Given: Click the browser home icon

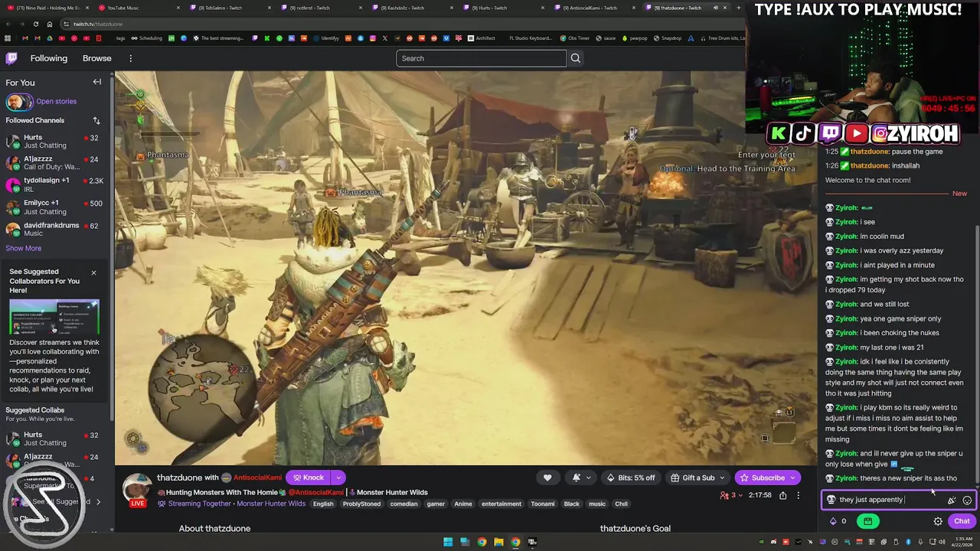Looking at the screenshot, I should click(x=49, y=24).
